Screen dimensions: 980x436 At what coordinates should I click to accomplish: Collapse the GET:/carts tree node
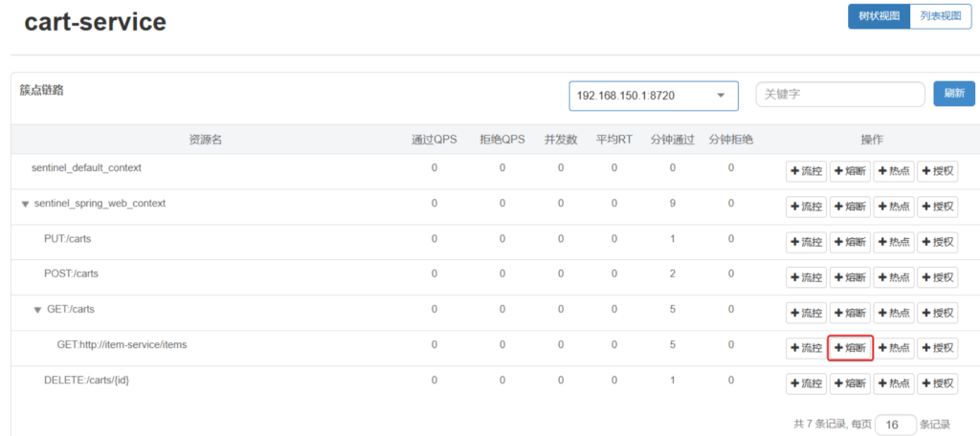coord(38,310)
